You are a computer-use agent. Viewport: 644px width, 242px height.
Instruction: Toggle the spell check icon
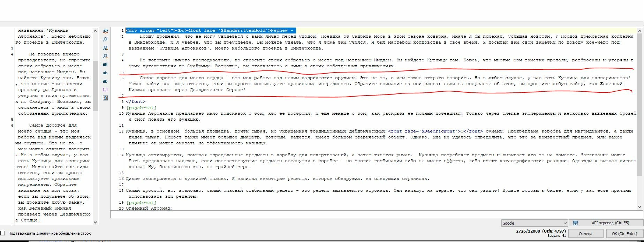pos(105,31)
